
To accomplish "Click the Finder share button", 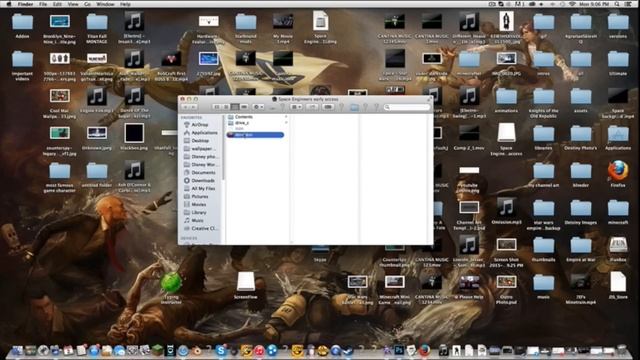I will point(312,107).
